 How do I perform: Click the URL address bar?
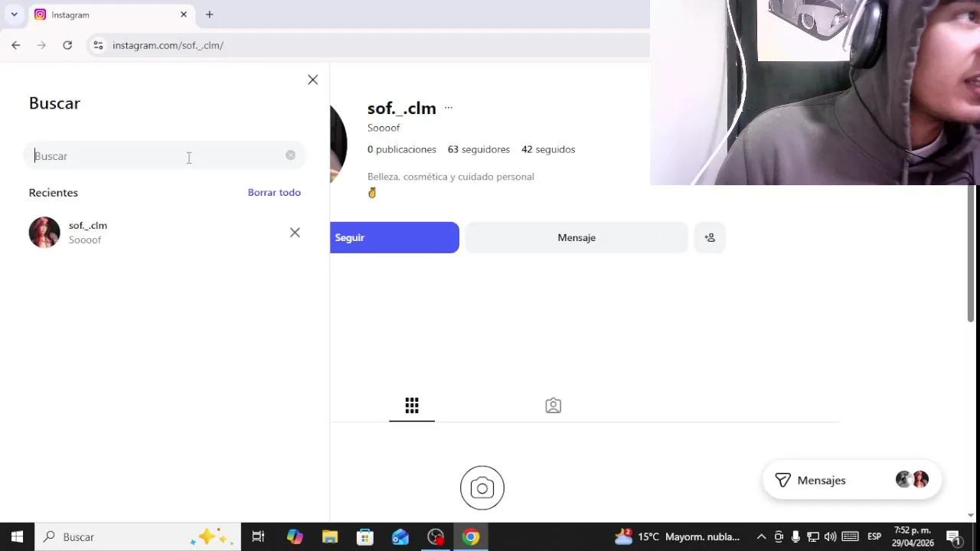[367, 45]
